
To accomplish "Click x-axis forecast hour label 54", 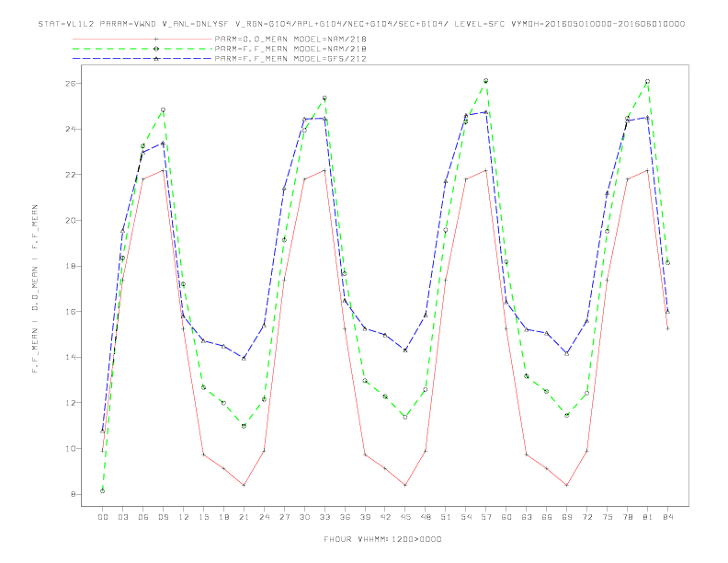I will (x=466, y=517).
